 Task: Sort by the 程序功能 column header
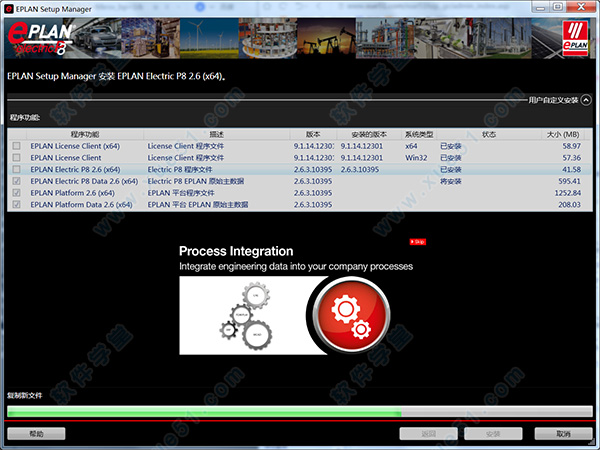point(86,133)
